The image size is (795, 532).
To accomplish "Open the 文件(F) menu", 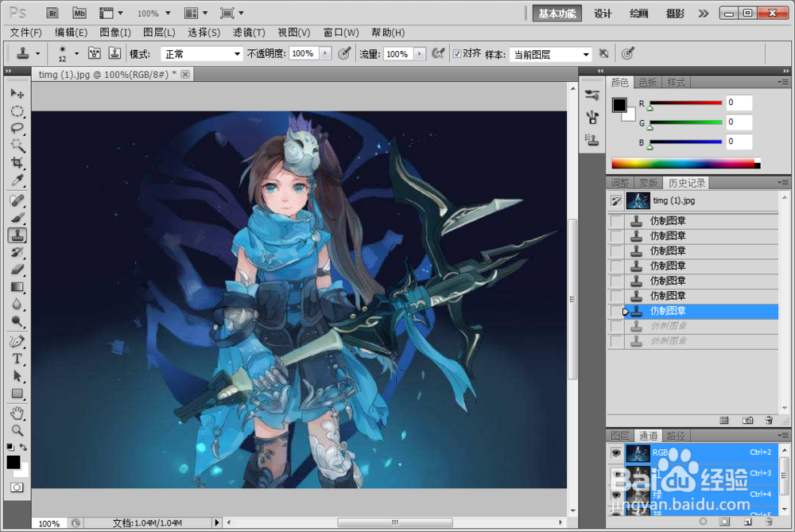I will [x=26, y=33].
